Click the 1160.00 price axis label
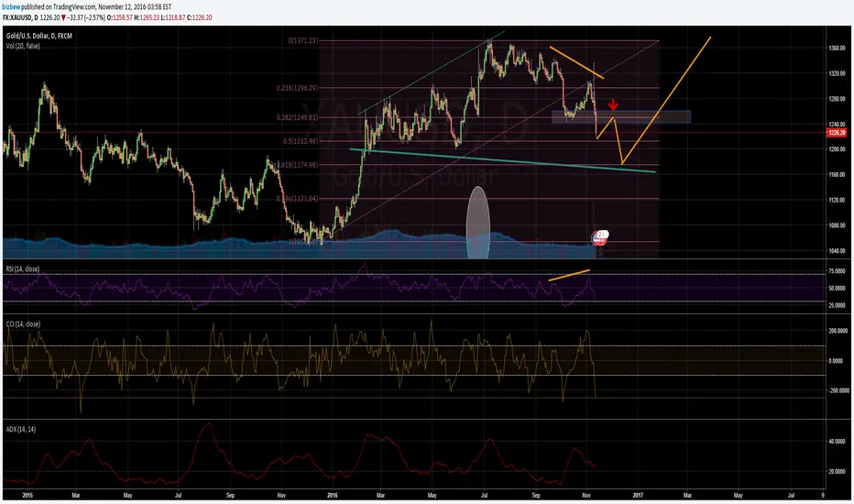Viewport: 854px width, 504px height. click(x=837, y=175)
